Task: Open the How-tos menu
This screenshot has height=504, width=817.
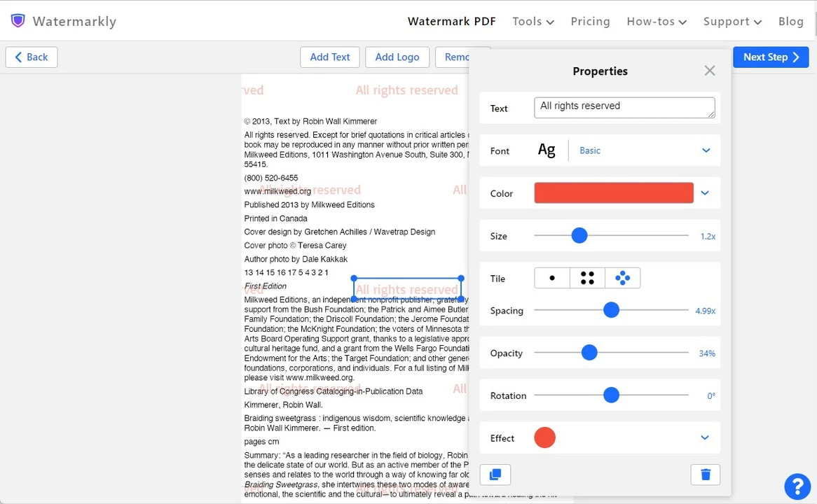Action: pyautogui.click(x=657, y=21)
